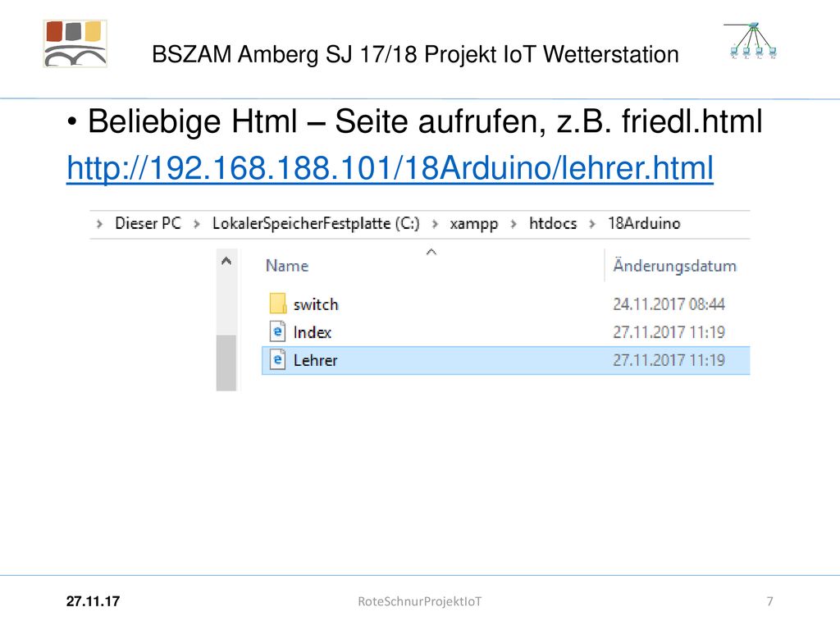Sort by Änderungsdatum column header

point(675,266)
